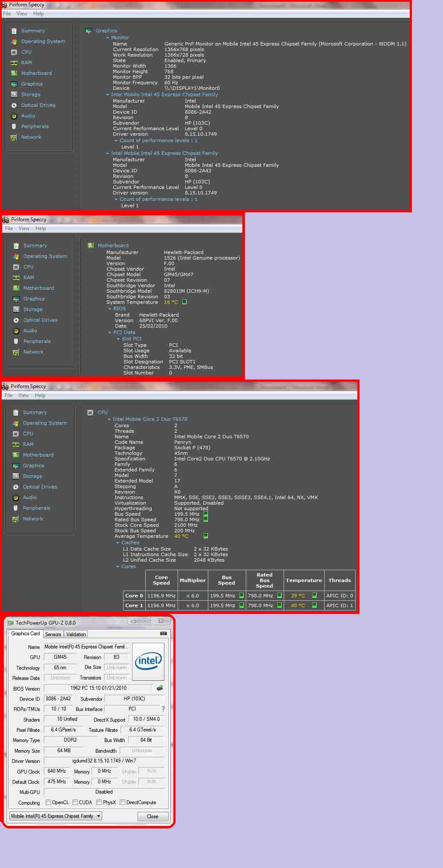Open Optical Drives in the Speccy CPU window sidebar
Screen dimensions: 443x868
point(40,487)
